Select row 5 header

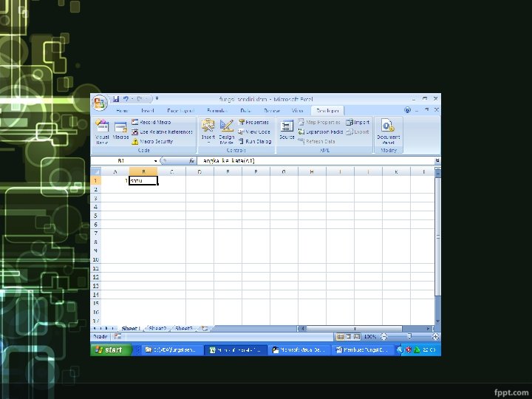(95, 216)
